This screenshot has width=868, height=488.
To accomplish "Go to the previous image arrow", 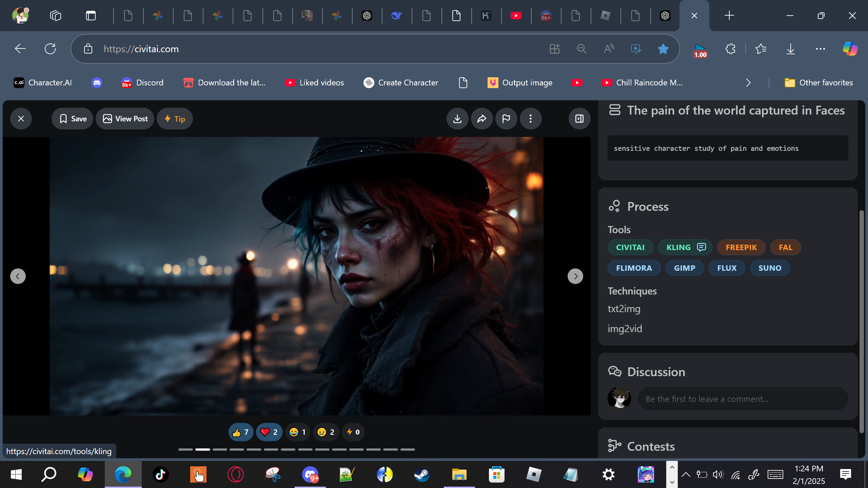I will 18,276.
